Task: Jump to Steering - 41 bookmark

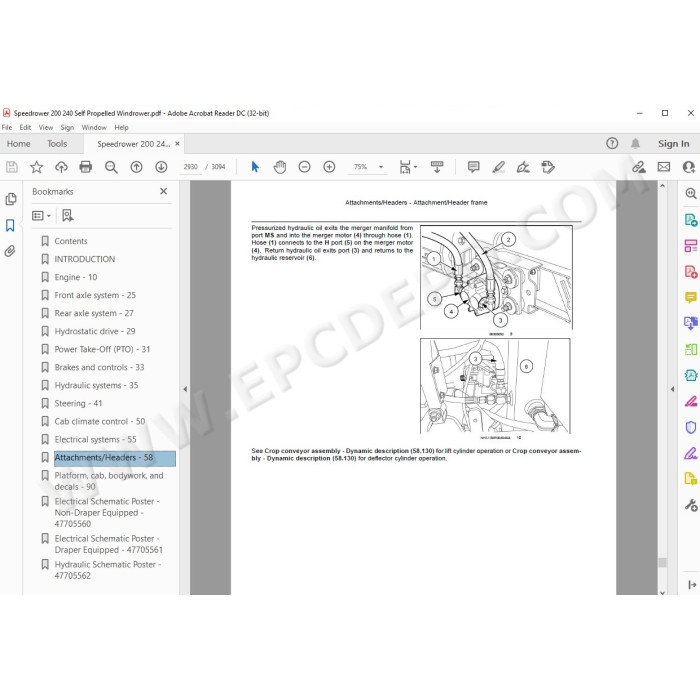Action: pos(78,403)
